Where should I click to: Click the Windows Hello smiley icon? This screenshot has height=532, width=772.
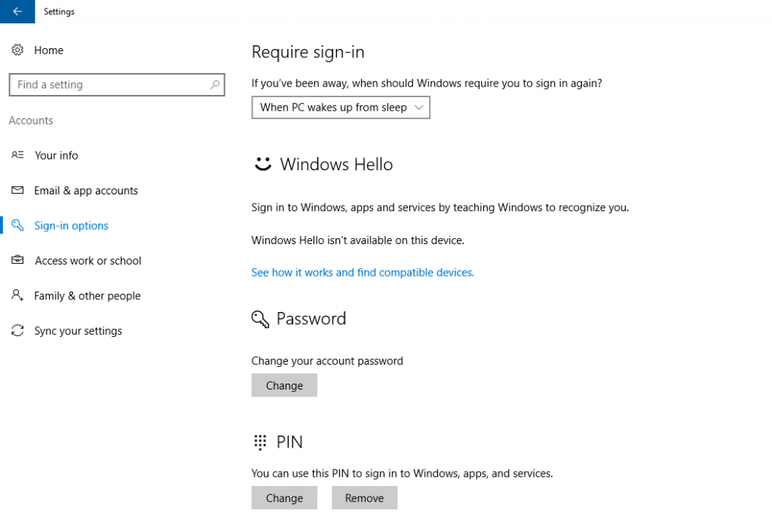pos(263,164)
